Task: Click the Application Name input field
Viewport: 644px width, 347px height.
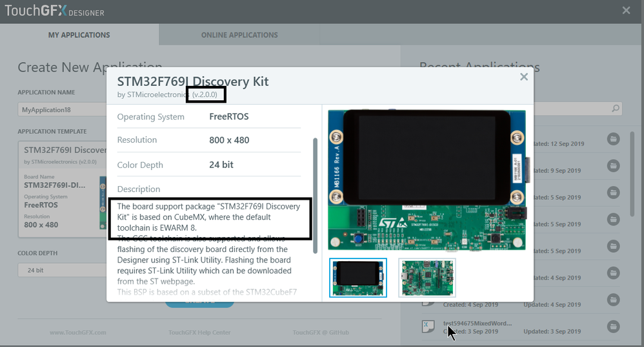Action: pyautogui.click(x=61, y=110)
